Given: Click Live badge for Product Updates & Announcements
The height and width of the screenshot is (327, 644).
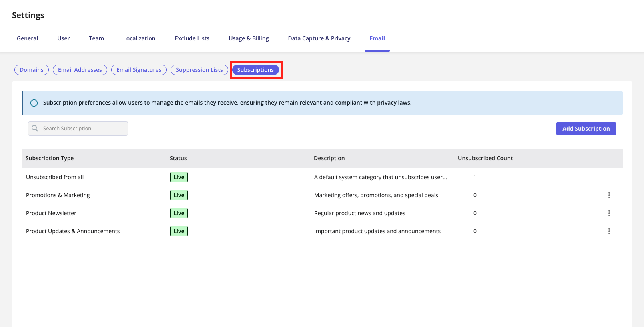Looking at the screenshot, I should [x=179, y=231].
